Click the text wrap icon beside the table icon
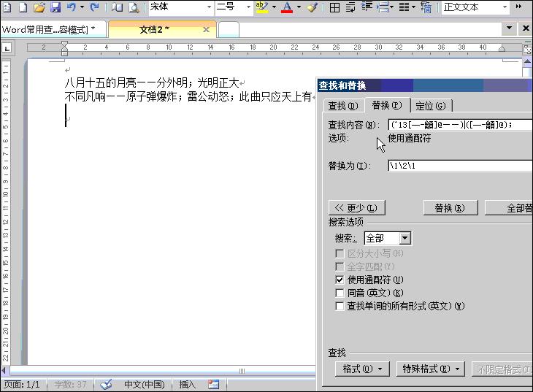Screen dimensions: 533x392 350,7
